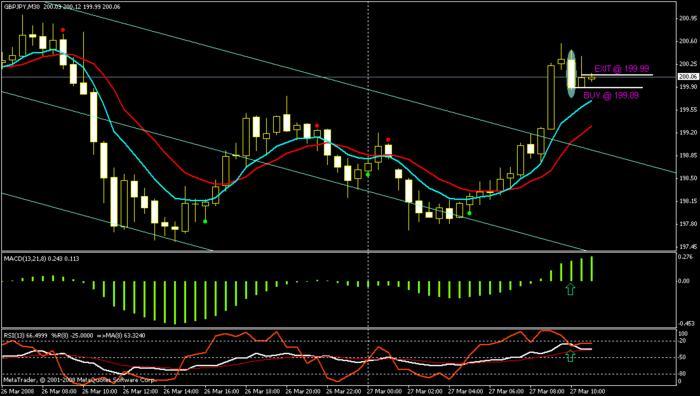Click the 200.95 price scale label

click(x=687, y=19)
